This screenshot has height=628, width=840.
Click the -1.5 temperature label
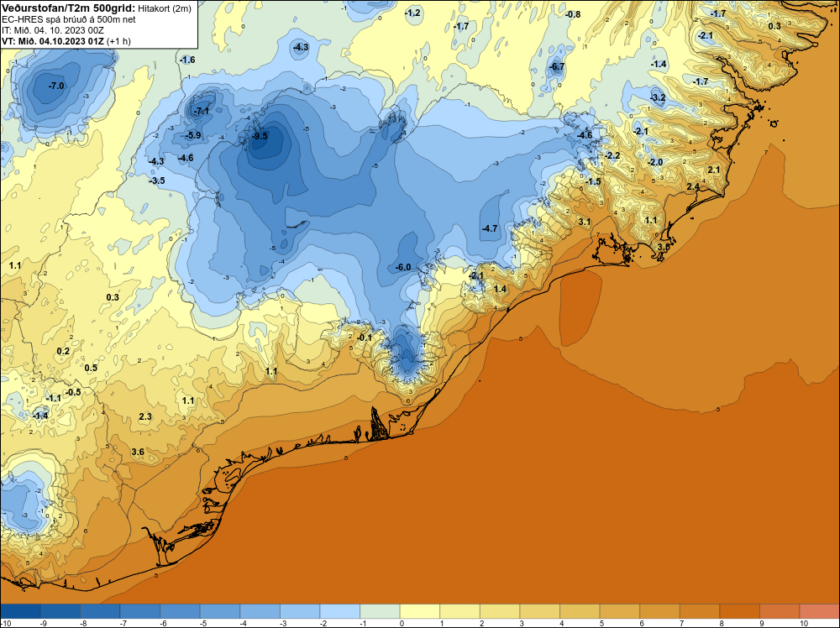(x=593, y=182)
